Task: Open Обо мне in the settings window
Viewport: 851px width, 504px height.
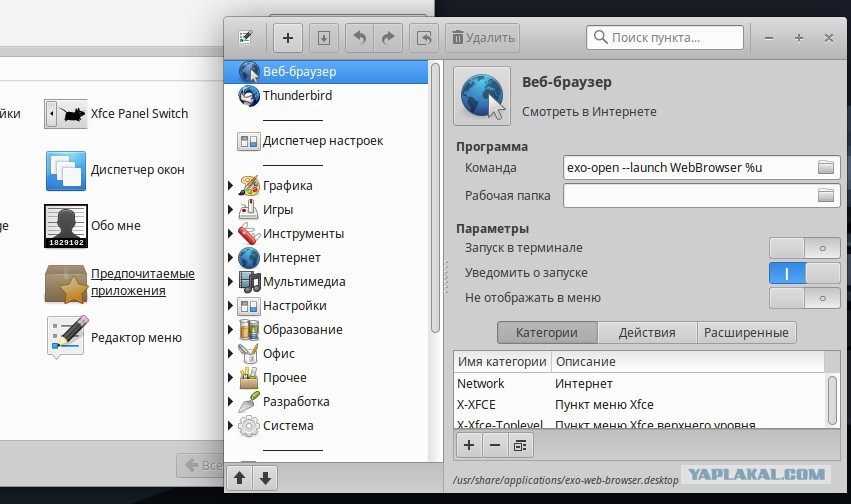Action: (93, 226)
